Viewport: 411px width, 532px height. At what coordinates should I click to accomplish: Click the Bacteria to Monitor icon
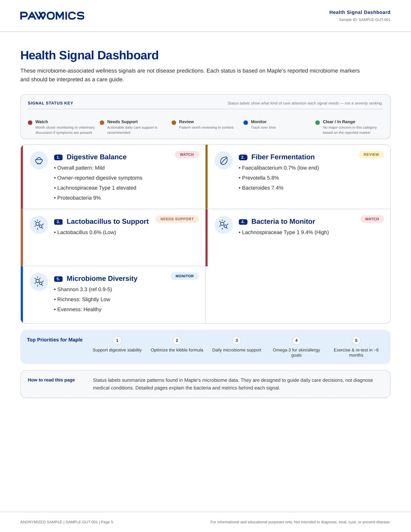224,225
